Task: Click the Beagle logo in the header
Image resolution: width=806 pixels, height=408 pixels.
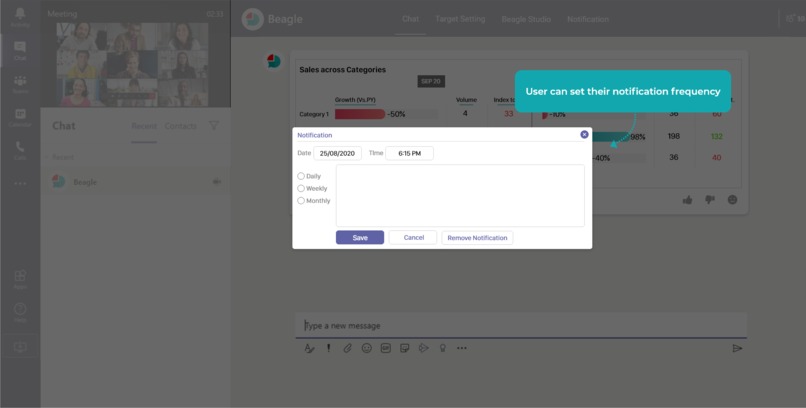Action: click(252, 20)
